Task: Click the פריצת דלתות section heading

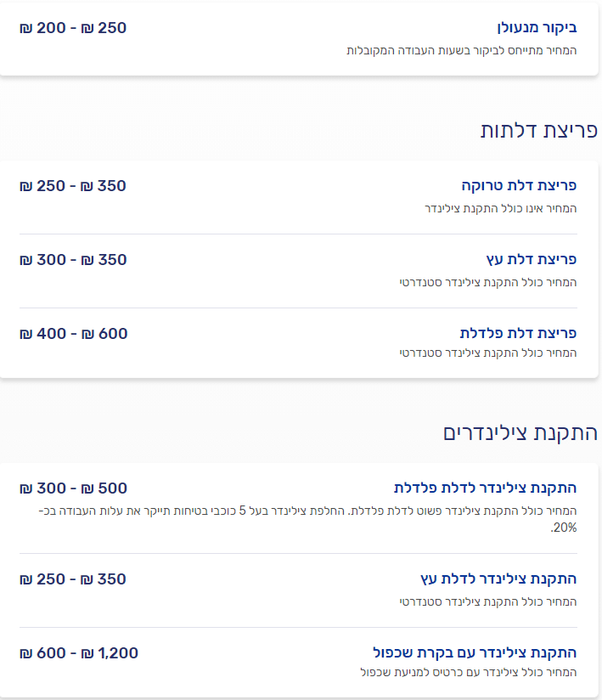Action: (x=538, y=130)
